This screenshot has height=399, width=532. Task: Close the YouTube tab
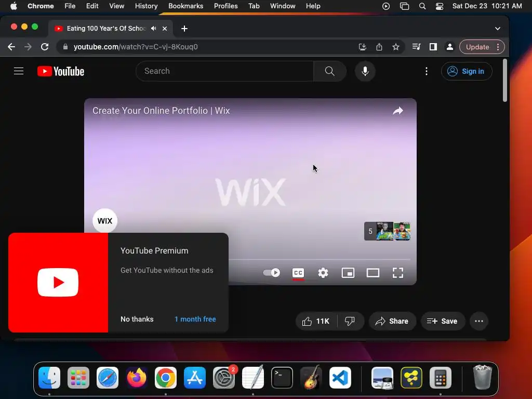(x=165, y=29)
